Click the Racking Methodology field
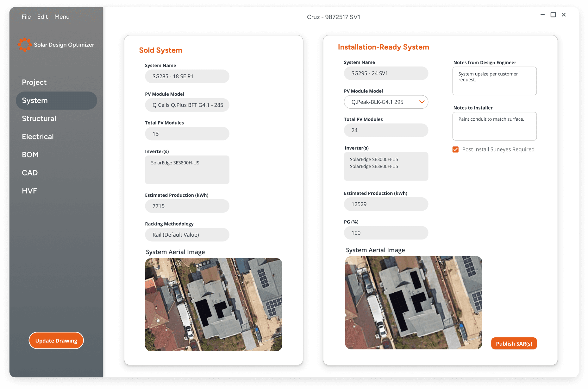Viewport: 588px width, 389px height. point(187,235)
